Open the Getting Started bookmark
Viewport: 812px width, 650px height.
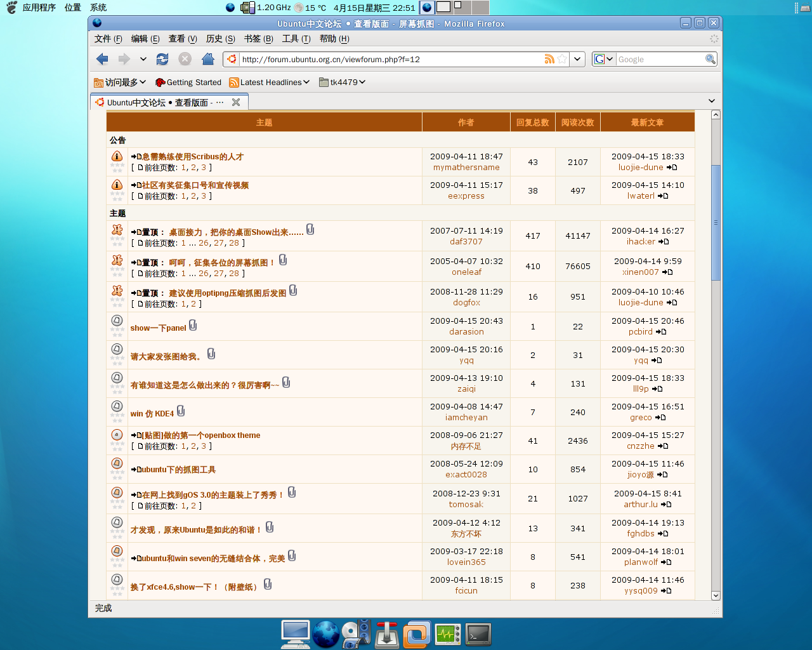coord(188,83)
